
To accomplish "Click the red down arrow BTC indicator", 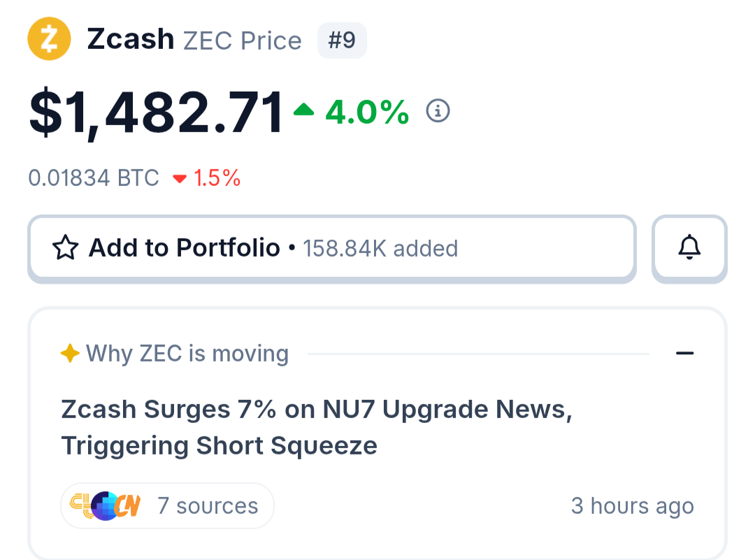I will (180, 179).
